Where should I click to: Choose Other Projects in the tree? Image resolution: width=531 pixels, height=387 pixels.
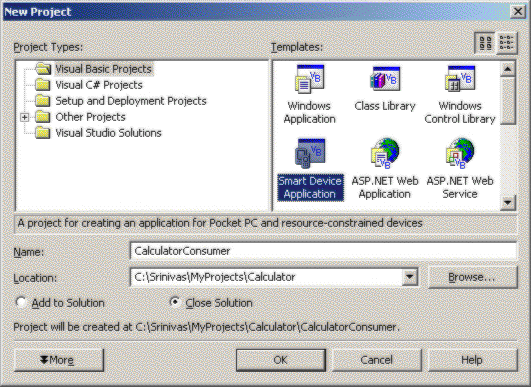coord(90,117)
